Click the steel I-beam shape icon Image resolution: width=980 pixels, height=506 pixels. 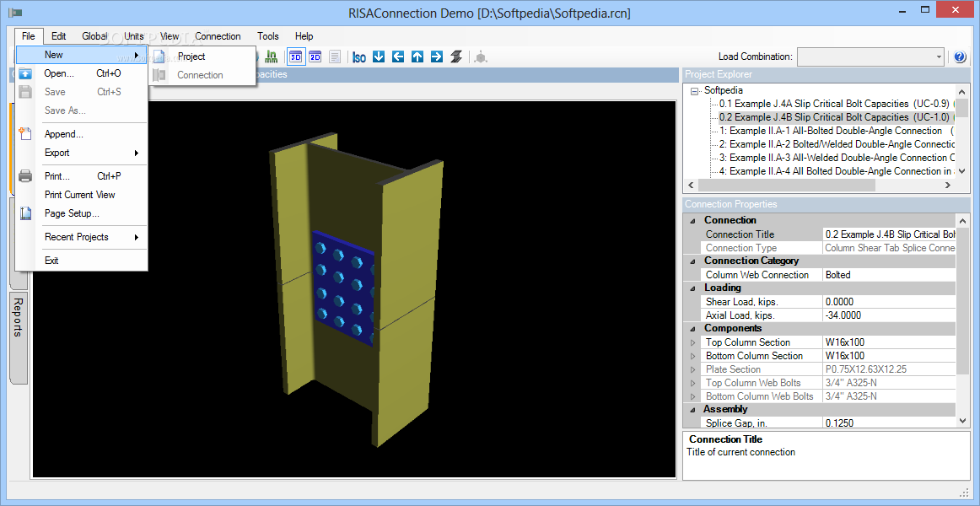[x=456, y=57]
